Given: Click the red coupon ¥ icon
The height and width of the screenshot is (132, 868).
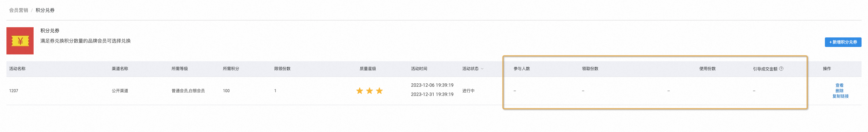Looking at the screenshot, I should (20, 41).
